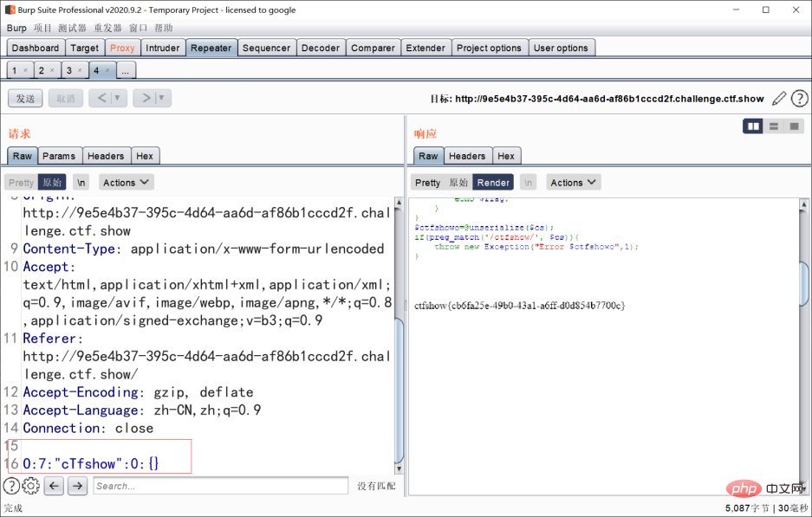
Task: Open search settings gear icon
Action: pos(31,486)
